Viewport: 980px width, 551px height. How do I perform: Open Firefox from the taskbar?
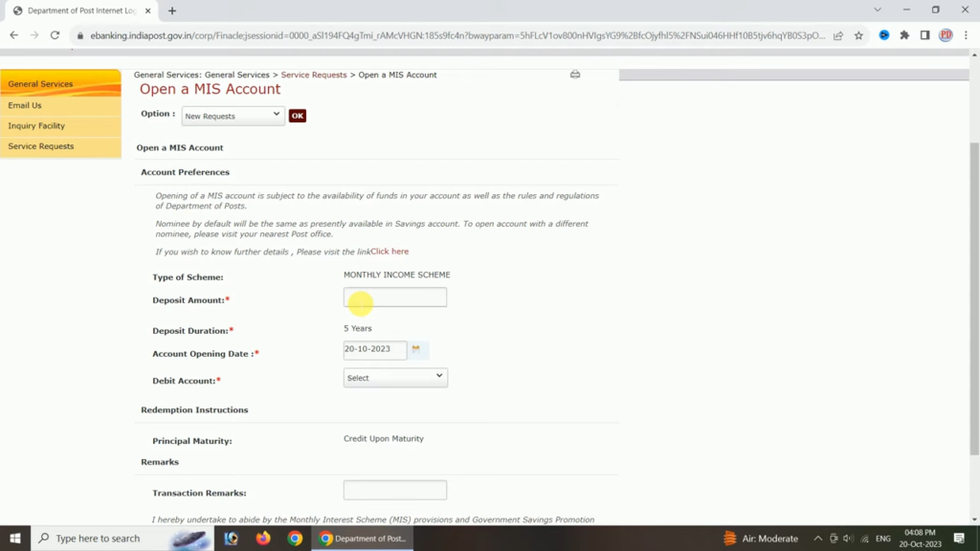pos(263,539)
